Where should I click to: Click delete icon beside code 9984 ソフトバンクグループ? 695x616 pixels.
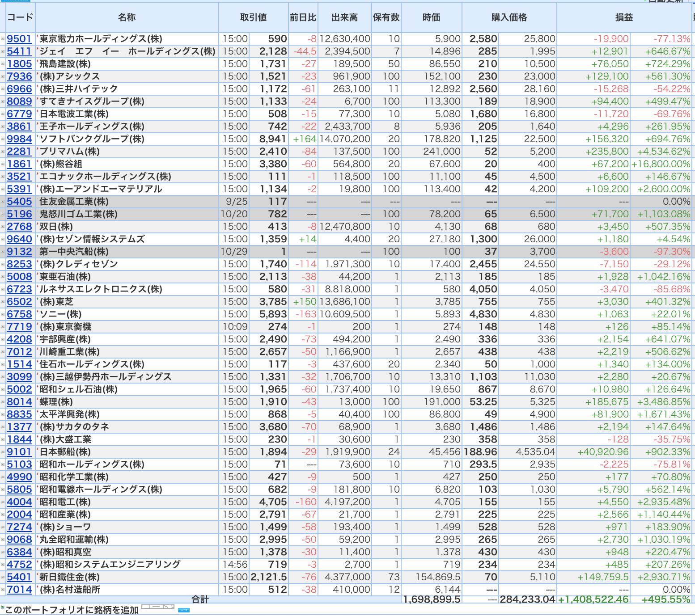(3, 139)
